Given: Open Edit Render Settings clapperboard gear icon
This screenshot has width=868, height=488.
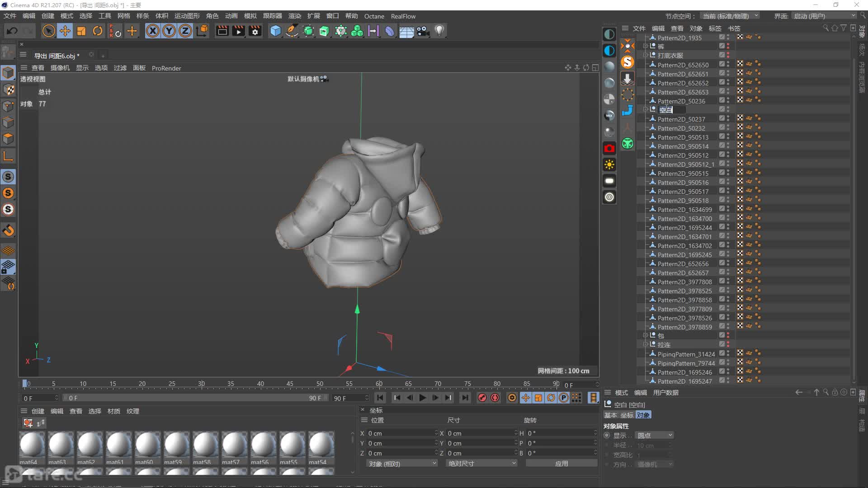Looking at the screenshot, I should 255,31.
